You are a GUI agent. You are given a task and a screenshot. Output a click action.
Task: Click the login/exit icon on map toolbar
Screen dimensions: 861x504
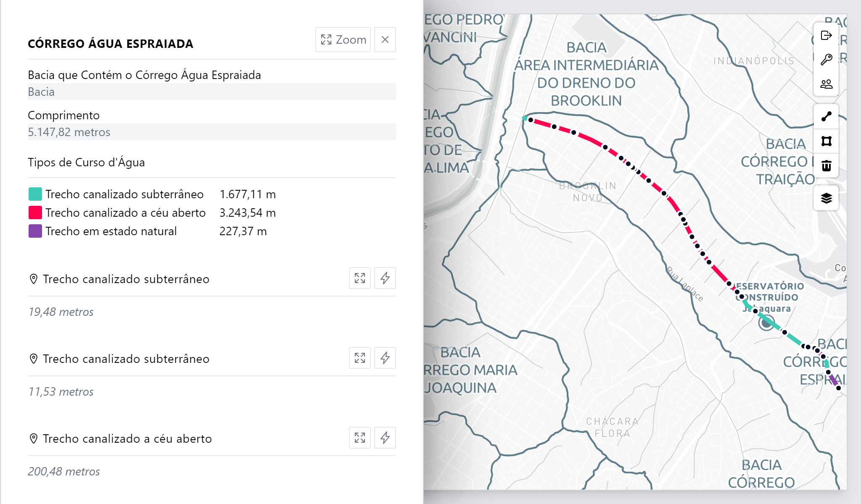tap(826, 35)
